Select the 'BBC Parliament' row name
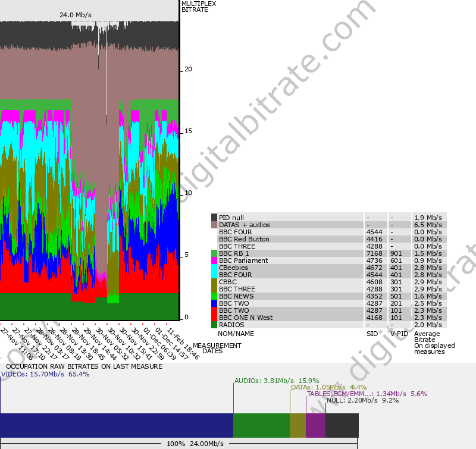Screen dimensions: 476x449 point(243,260)
